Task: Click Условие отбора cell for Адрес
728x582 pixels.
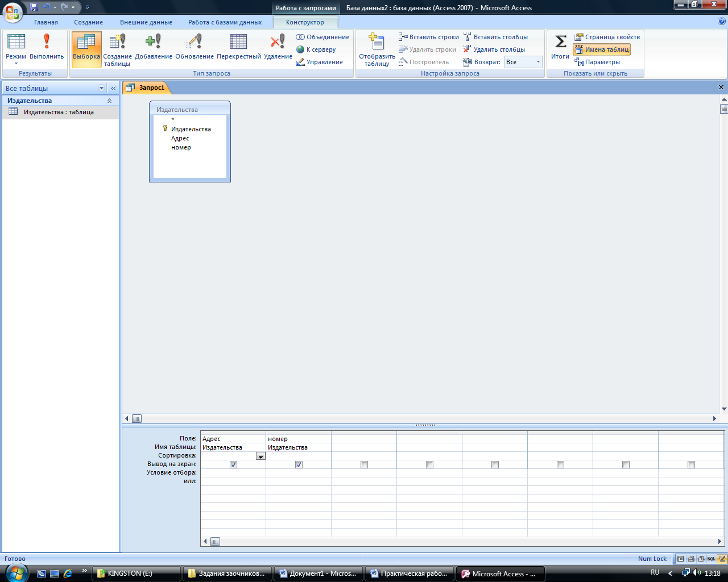Action: tap(233, 473)
